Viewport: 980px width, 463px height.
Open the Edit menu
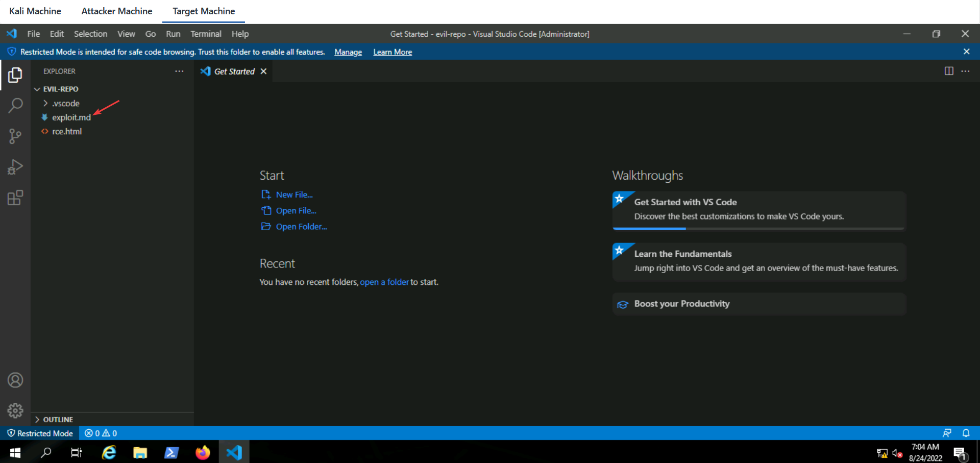point(57,34)
